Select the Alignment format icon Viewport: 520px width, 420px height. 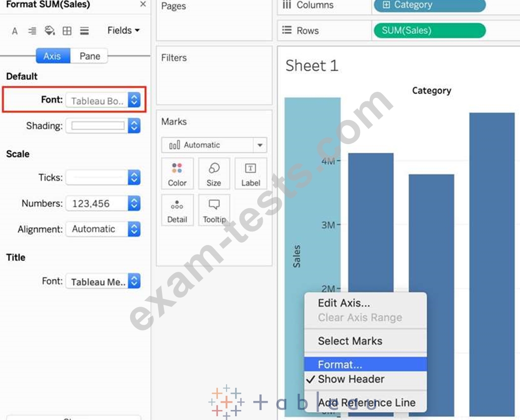click(32, 31)
